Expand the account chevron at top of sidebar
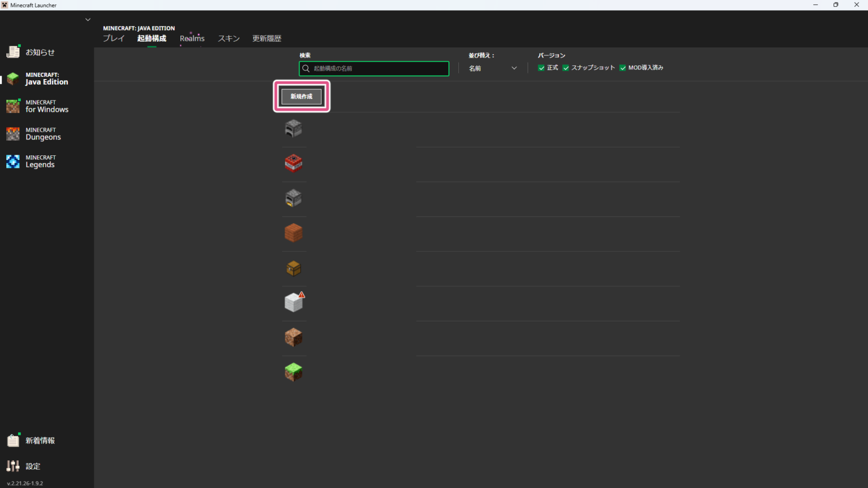This screenshot has height=488, width=868. click(x=88, y=20)
